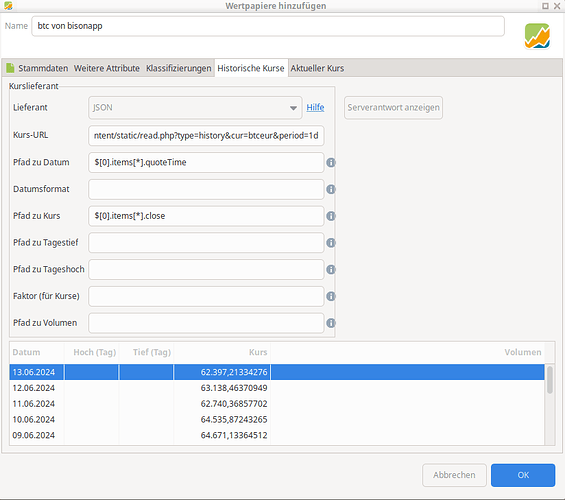Click info icon beside Faktor (für Kurse)
Image resolution: width=565 pixels, height=500 pixels.
(x=331, y=296)
